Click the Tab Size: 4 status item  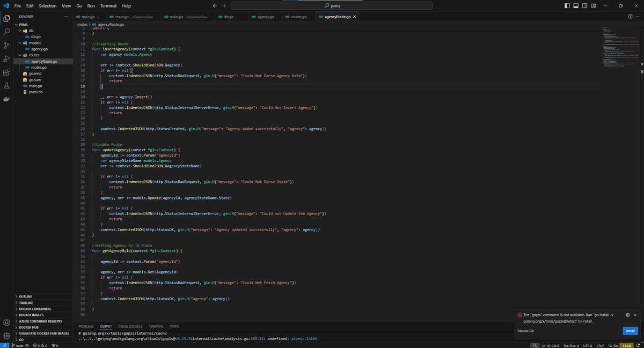click(x=572, y=345)
